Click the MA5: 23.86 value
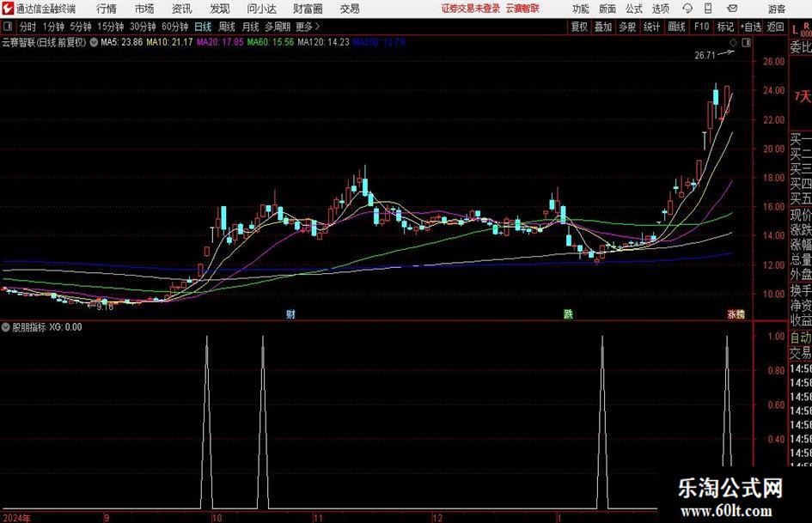 [x=121, y=42]
